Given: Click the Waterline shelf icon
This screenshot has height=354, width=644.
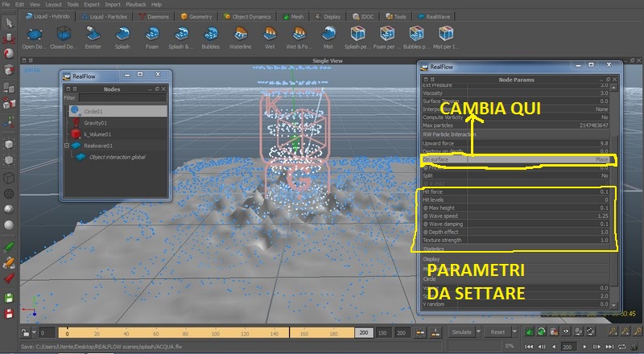Looking at the screenshot, I should pyautogui.click(x=240, y=34).
